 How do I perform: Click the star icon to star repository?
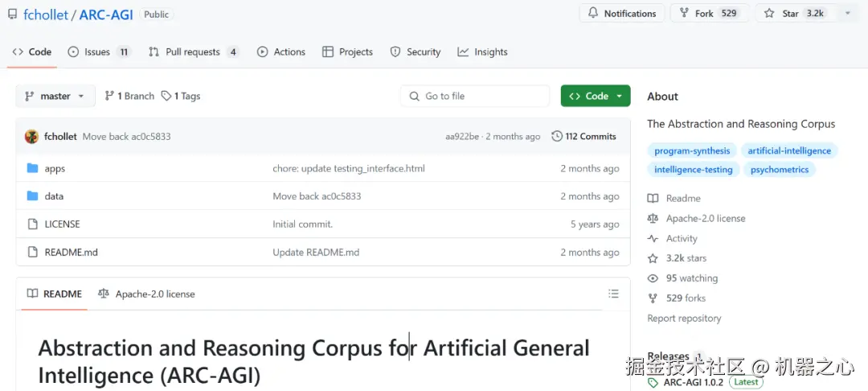769,14
